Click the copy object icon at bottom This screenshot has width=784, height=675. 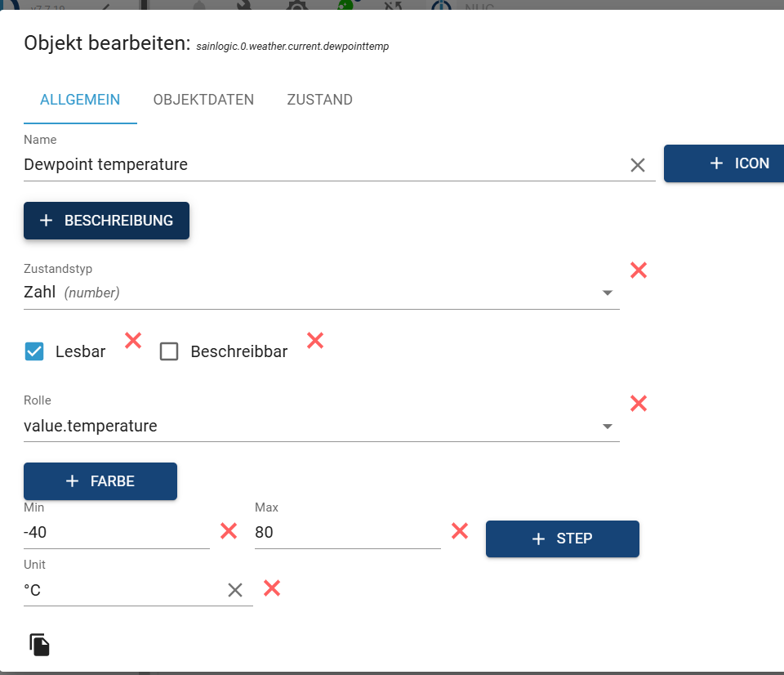pyautogui.click(x=40, y=645)
